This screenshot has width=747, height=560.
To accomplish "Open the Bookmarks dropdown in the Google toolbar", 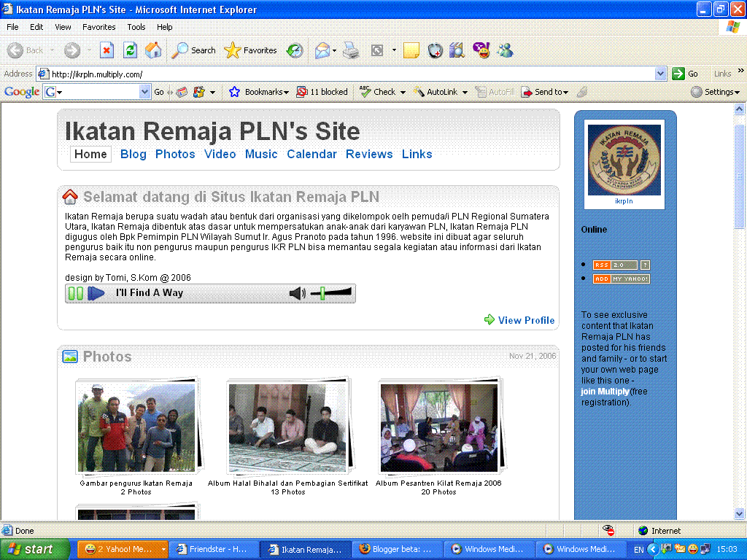I will 286,93.
